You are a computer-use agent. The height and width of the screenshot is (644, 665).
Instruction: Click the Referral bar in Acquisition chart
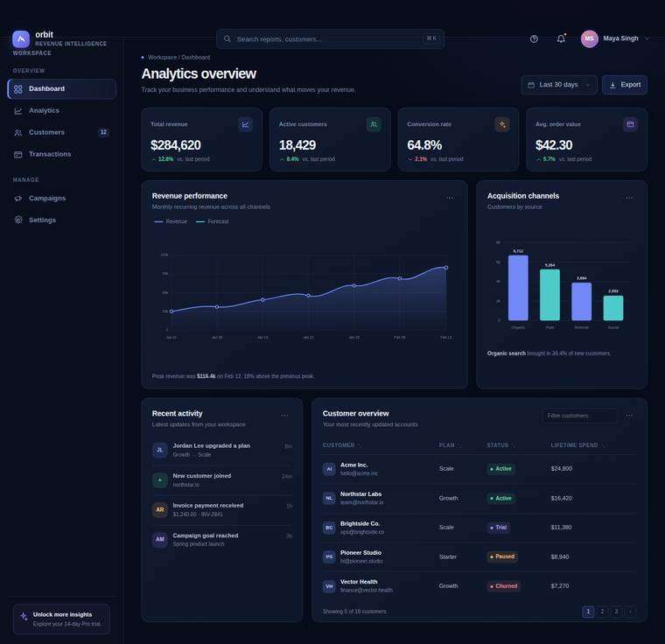point(582,302)
